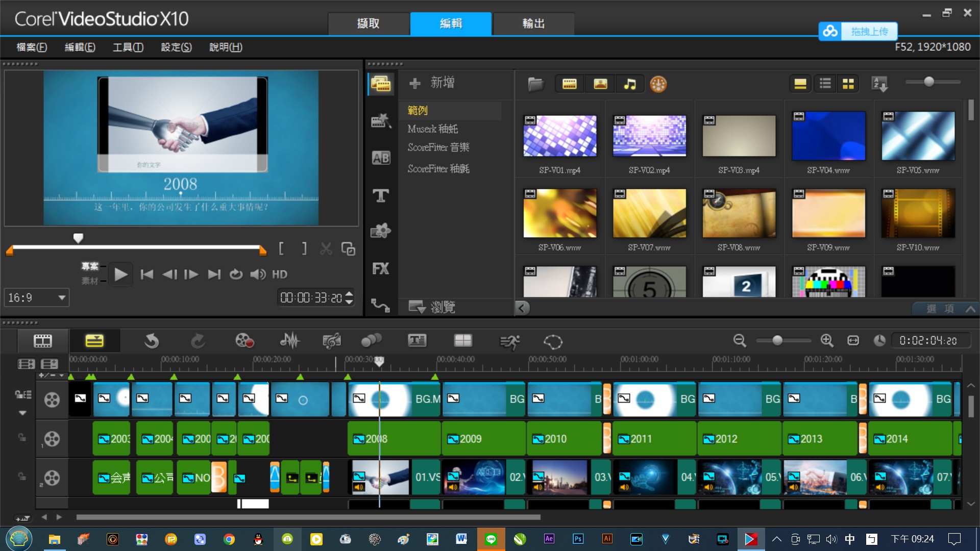Open the sort library clips menu
This screenshot has height=551, width=980.
880,84
